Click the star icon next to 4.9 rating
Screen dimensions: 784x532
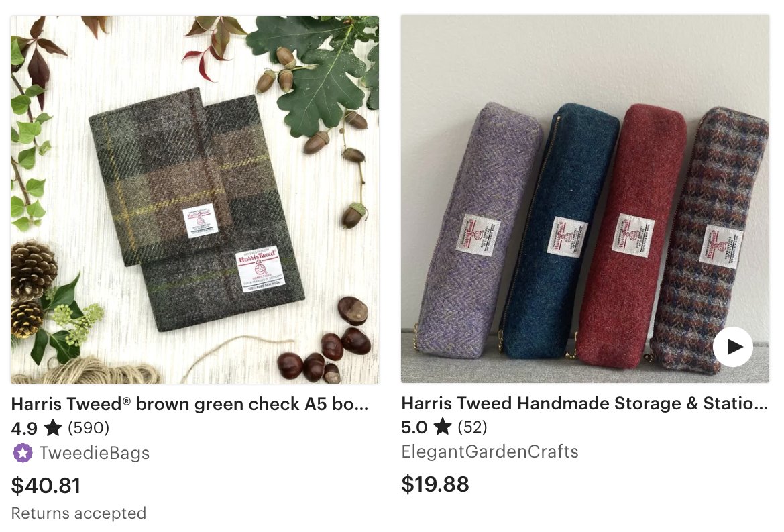53,428
